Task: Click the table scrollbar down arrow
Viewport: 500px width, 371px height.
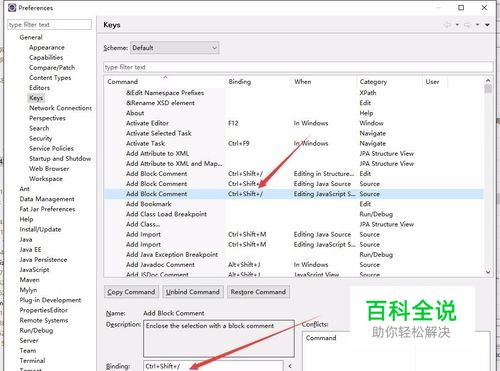Action: 488,272
